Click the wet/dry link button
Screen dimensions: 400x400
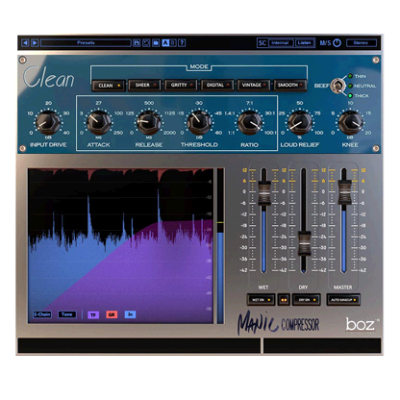(284, 299)
